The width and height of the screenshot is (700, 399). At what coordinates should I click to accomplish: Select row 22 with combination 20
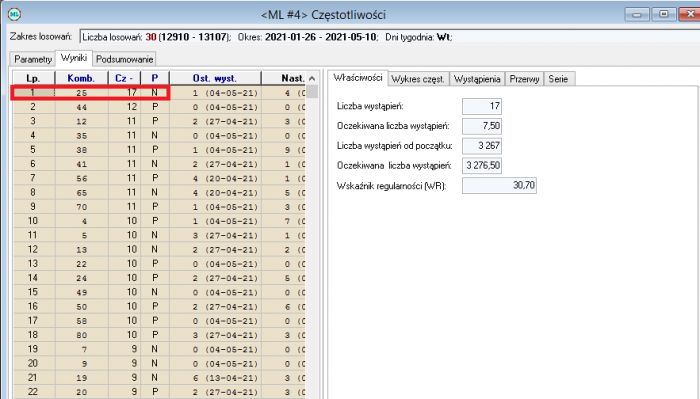pos(159,392)
